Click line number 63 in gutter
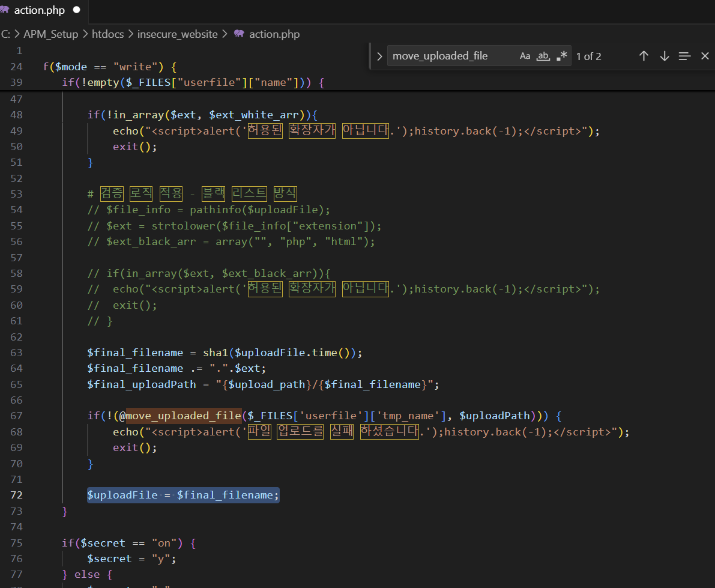Image resolution: width=715 pixels, height=588 pixels. pyautogui.click(x=16, y=353)
